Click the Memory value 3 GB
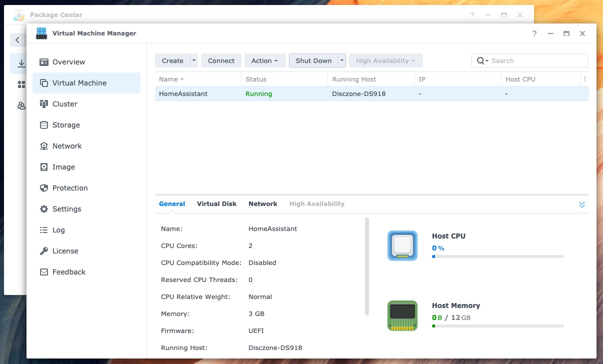 click(256, 313)
